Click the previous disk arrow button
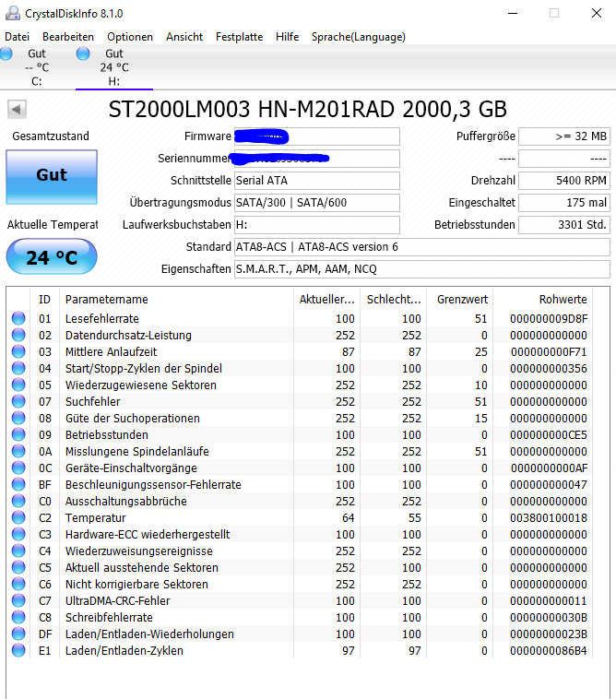 pos(17,109)
